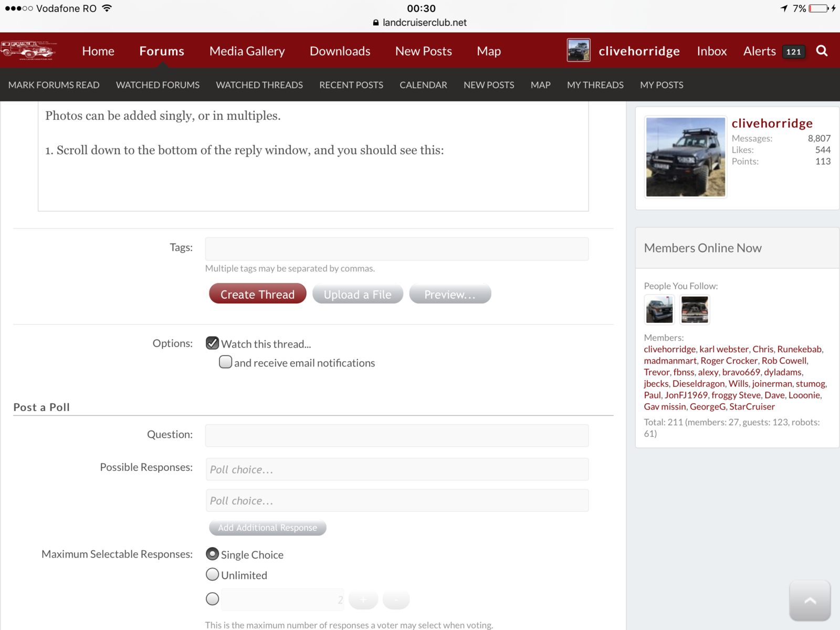Open Calendar sub-navigation link

click(423, 85)
